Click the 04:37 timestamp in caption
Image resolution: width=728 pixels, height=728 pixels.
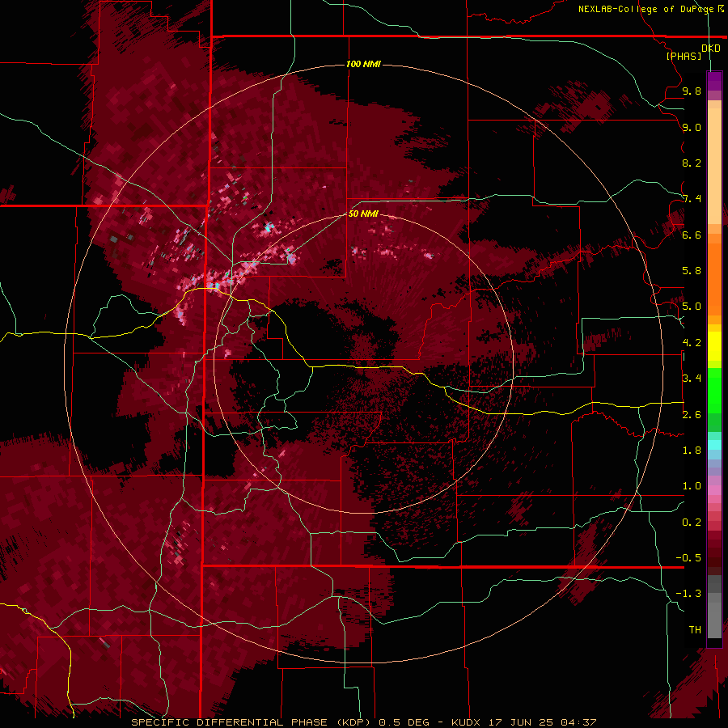578,722
